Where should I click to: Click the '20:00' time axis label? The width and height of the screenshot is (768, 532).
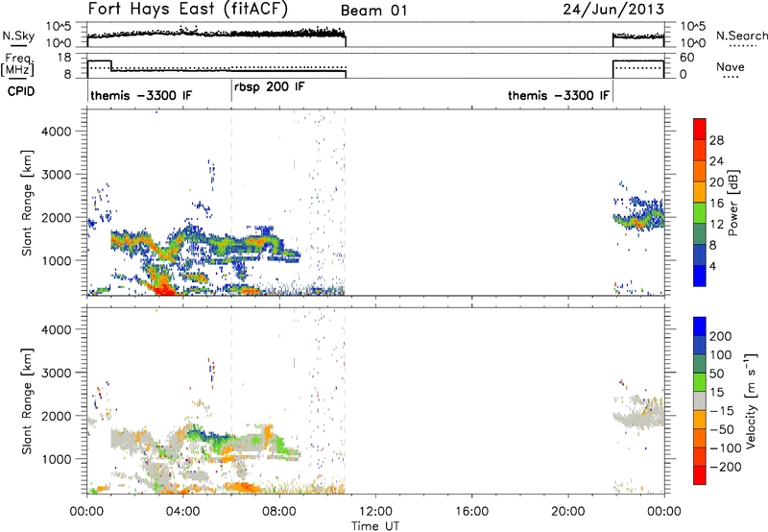[x=567, y=512]
